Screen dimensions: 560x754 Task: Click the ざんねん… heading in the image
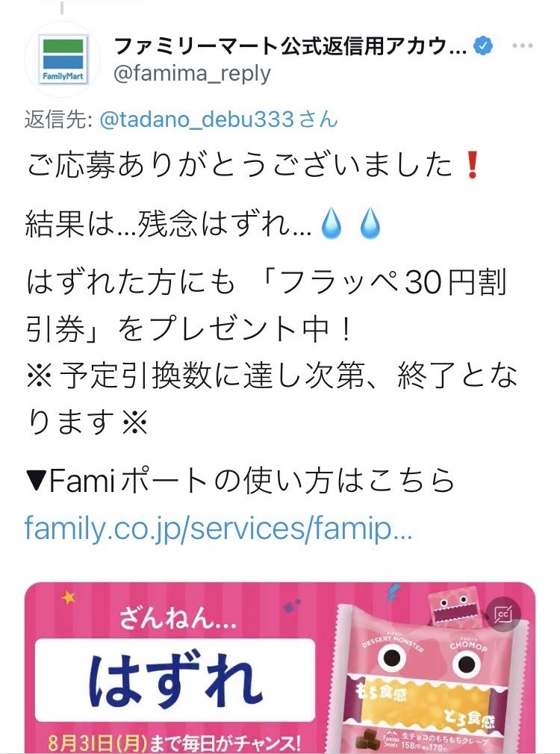tap(177, 618)
